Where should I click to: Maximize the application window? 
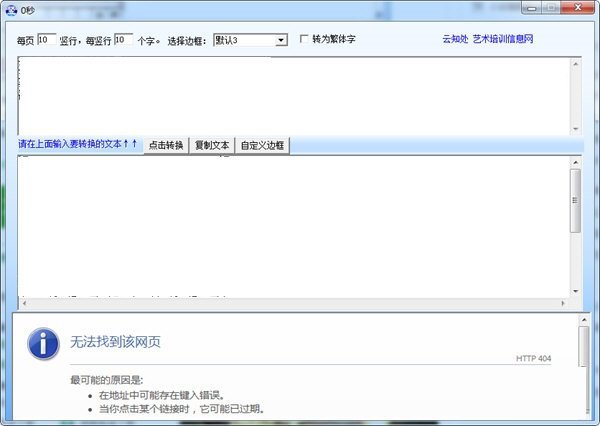(x=550, y=11)
